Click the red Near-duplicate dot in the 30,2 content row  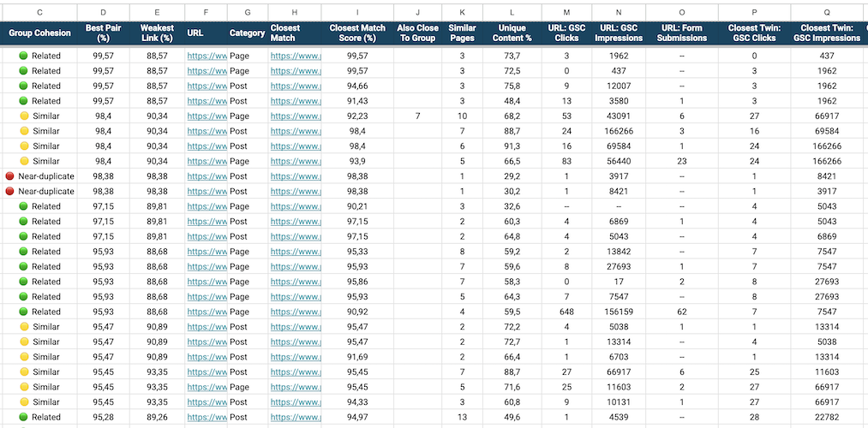coord(9,191)
